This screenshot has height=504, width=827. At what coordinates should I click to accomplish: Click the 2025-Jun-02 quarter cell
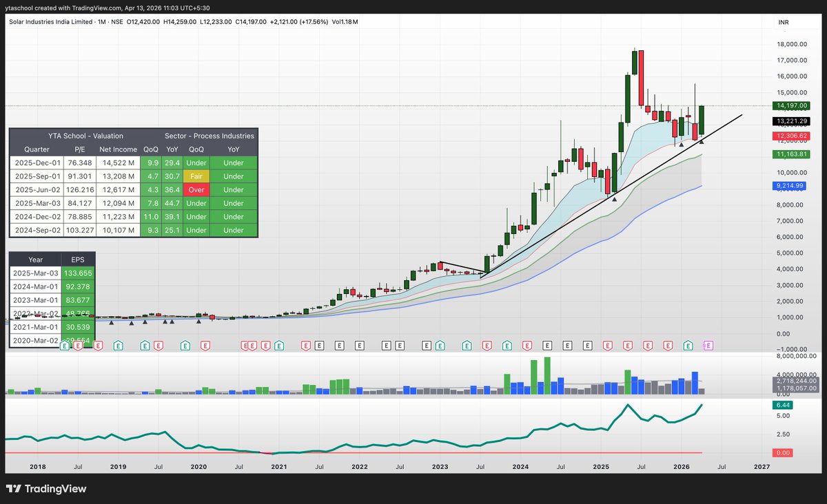(x=37, y=189)
